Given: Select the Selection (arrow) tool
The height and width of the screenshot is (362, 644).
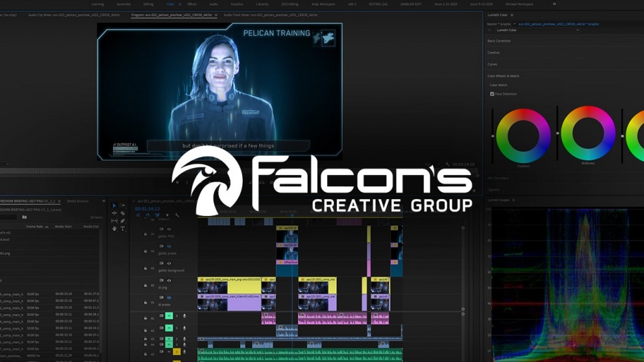Looking at the screenshot, I should point(114,205).
